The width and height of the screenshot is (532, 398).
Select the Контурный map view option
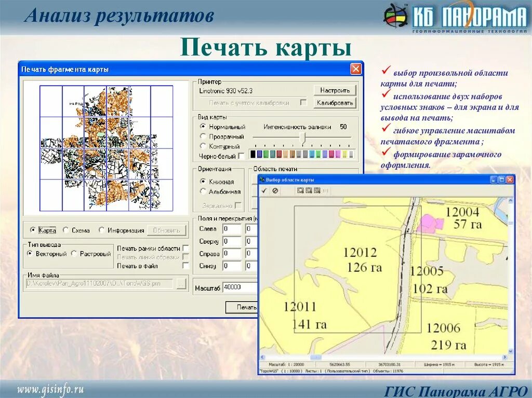click(203, 146)
